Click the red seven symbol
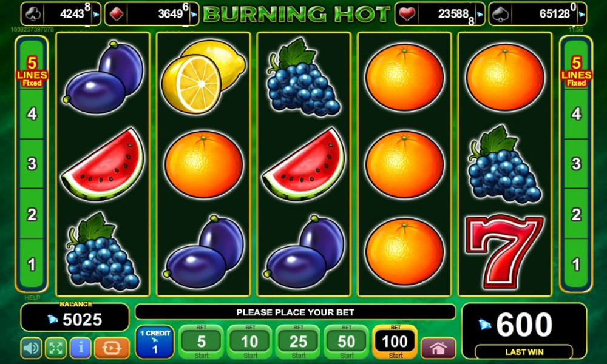Viewport: 607px width, 364px height. point(504,251)
